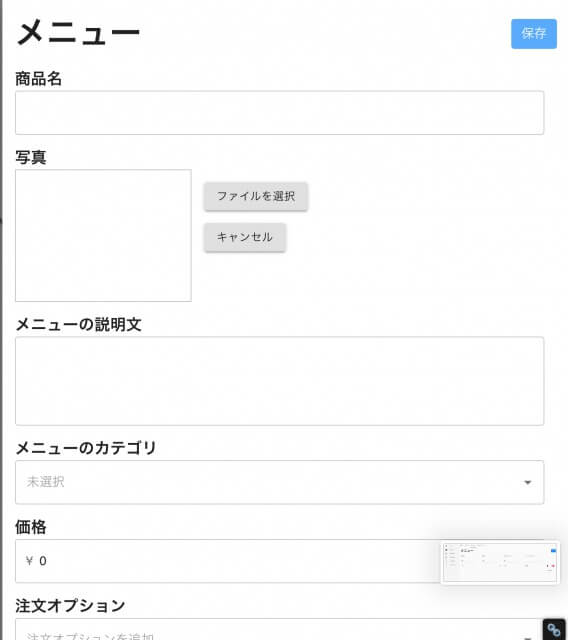Open the メニューのカテゴリ dropdown showing 未選択
This screenshot has width=568, height=640.
pyautogui.click(x=280, y=482)
